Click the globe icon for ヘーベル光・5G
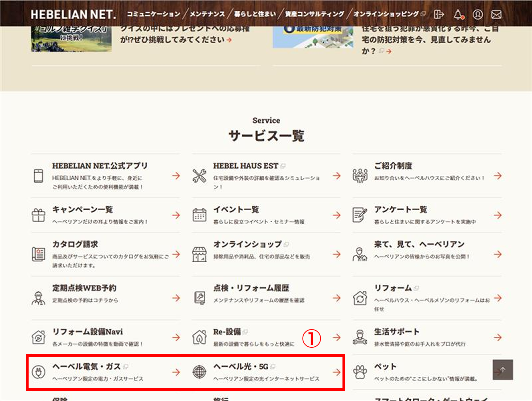 [x=199, y=372]
